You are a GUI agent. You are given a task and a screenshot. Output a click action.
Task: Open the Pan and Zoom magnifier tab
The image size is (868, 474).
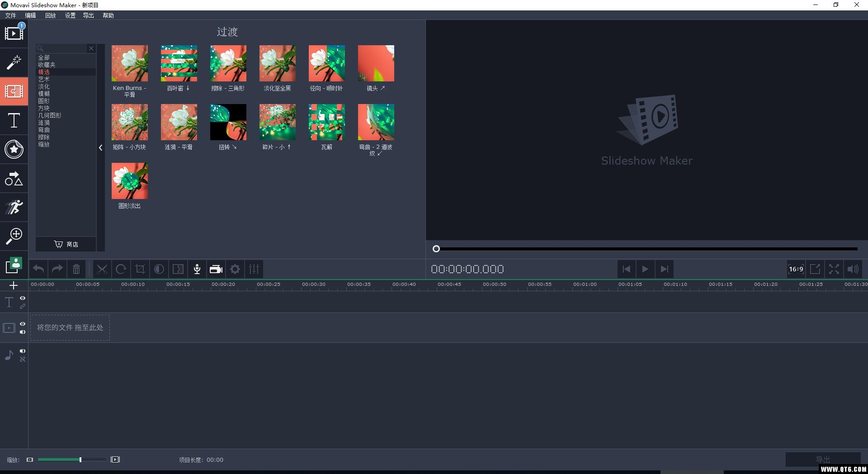14,236
